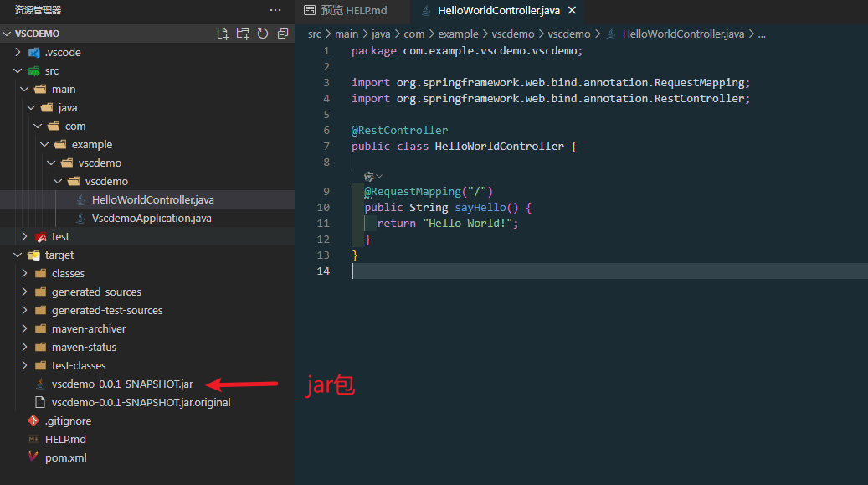Select vscdemo-0.0.1-SNAPSHOT.jar.original file
Image resolution: width=868 pixels, height=485 pixels.
(141, 402)
